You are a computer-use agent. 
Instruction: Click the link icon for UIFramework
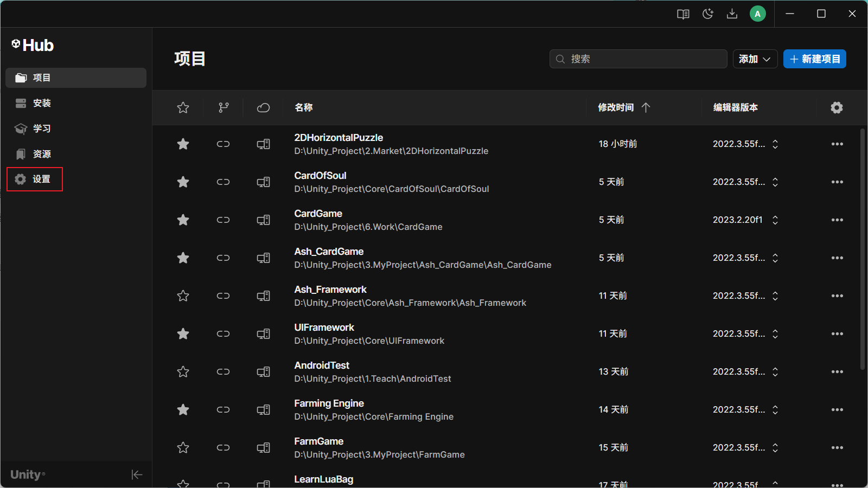(224, 334)
